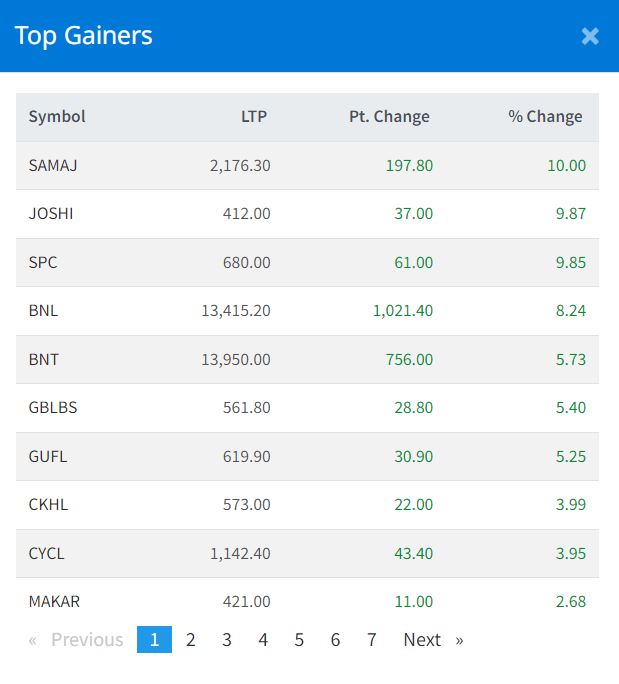Image resolution: width=619 pixels, height=684 pixels.
Task: Navigate to page 6
Action: (x=335, y=640)
